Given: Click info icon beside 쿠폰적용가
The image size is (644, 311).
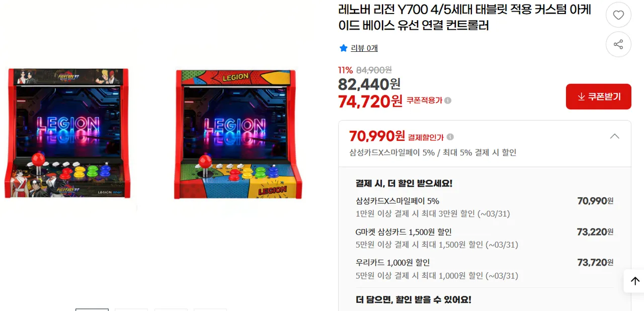Looking at the screenshot, I should pyautogui.click(x=448, y=100).
